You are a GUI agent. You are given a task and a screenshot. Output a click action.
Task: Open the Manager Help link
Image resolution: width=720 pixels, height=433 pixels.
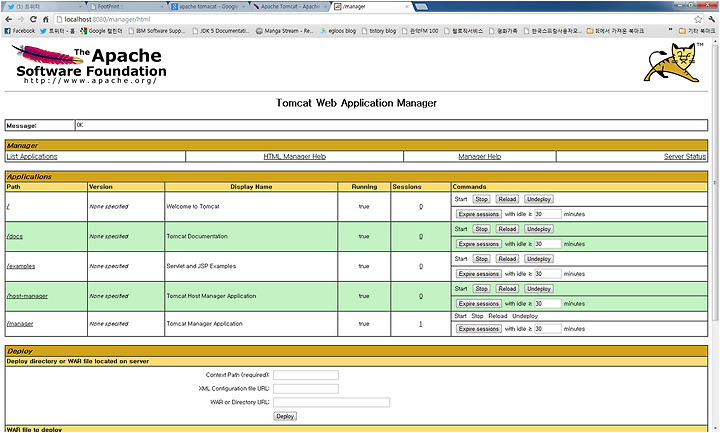point(479,156)
